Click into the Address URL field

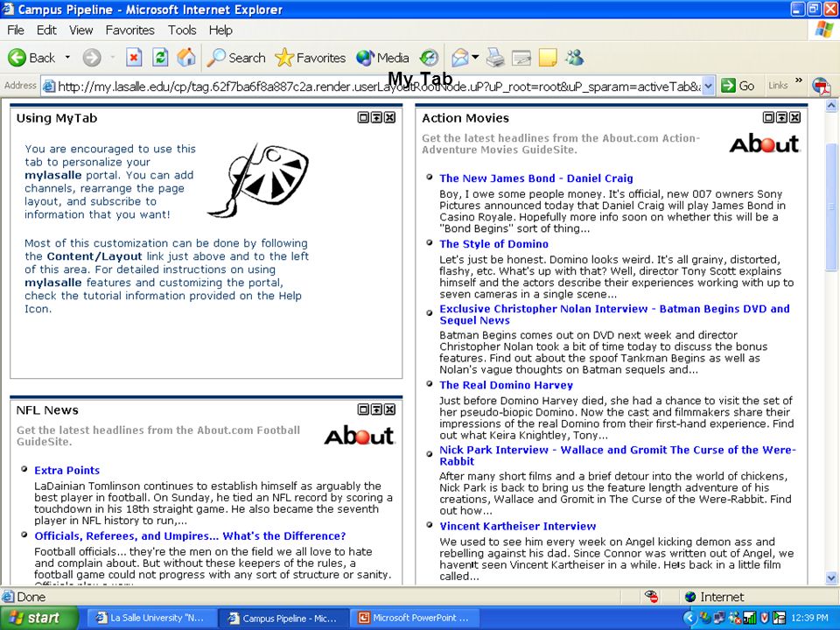click(372, 87)
